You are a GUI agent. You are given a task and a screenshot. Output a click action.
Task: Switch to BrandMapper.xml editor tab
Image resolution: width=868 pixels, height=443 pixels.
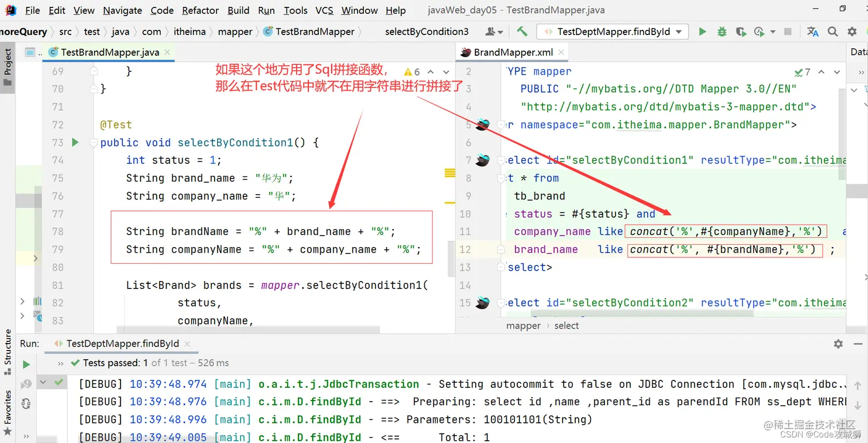[513, 52]
